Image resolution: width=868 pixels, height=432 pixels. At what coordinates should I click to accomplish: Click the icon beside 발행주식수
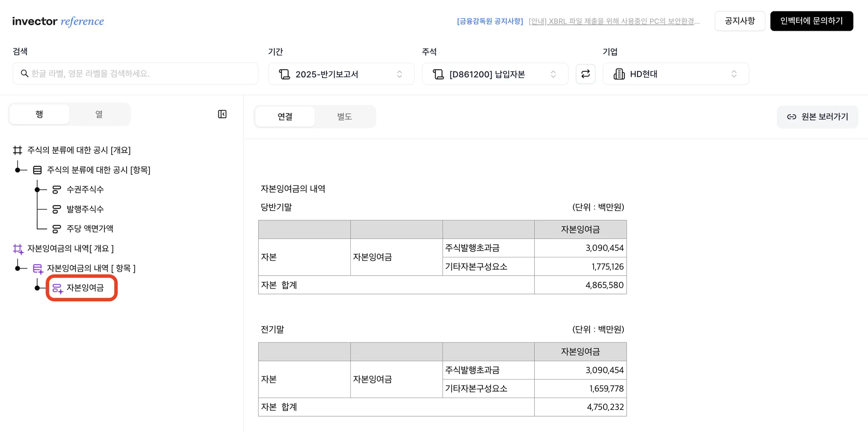pyautogui.click(x=57, y=209)
